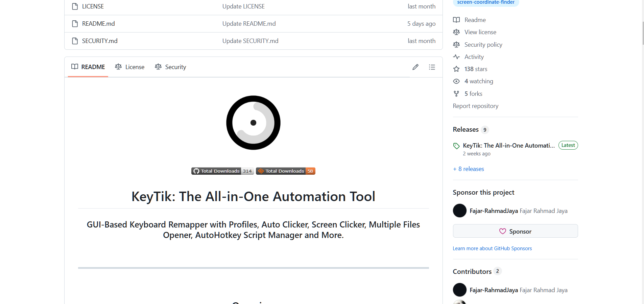Click the pencil edit README icon

point(415,67)
